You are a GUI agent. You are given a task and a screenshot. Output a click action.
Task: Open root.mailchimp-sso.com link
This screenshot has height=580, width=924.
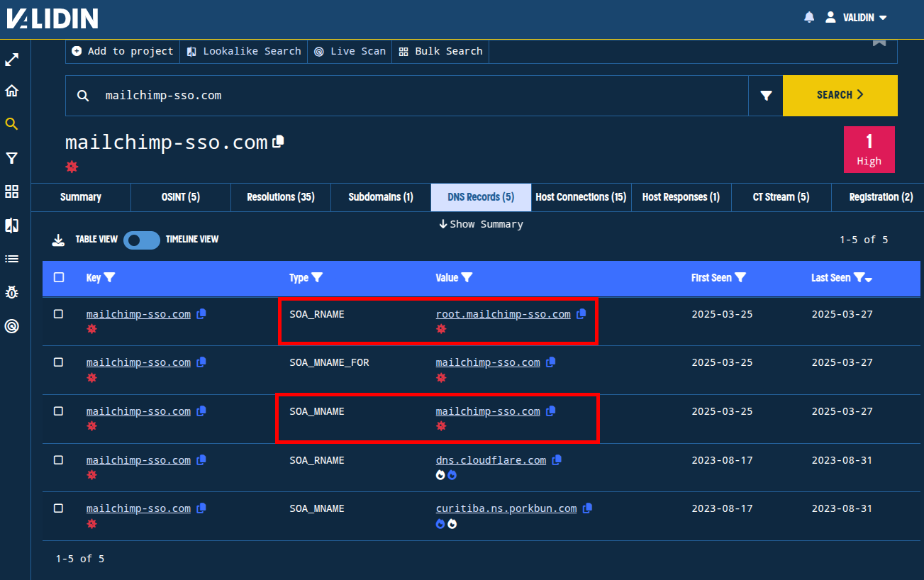tap(503, 314)
